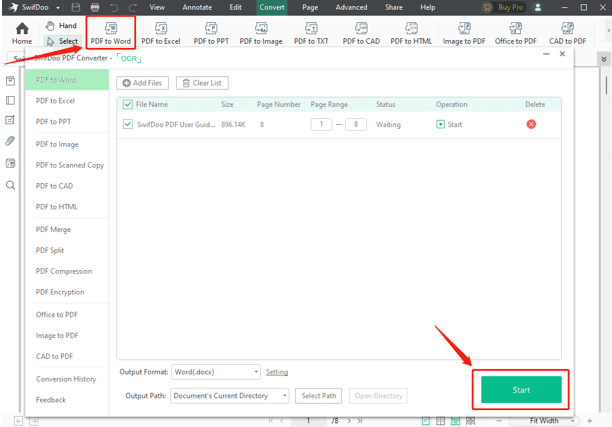Click the Image to PDF toolbar icon
Viewport: 612px width, 427px height.
462,29
